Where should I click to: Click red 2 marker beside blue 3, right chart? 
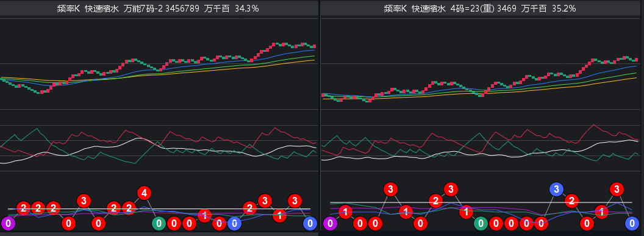pos(571,201)
